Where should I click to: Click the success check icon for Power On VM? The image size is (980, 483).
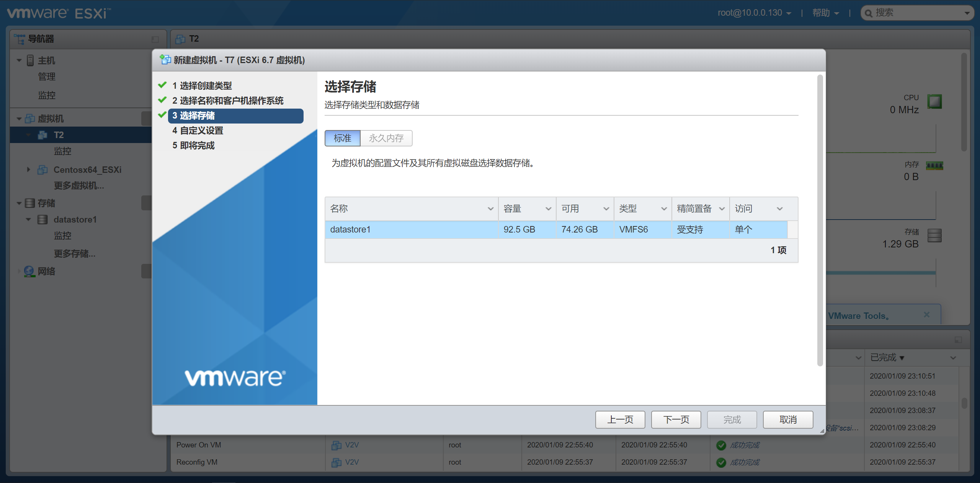click(721, 445)
